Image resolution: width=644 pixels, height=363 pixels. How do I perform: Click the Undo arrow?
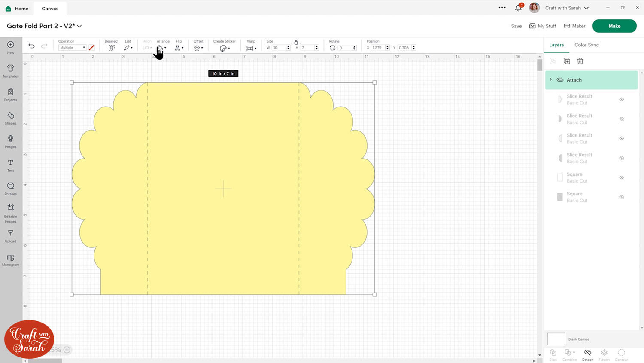click(x=32, y=46)
